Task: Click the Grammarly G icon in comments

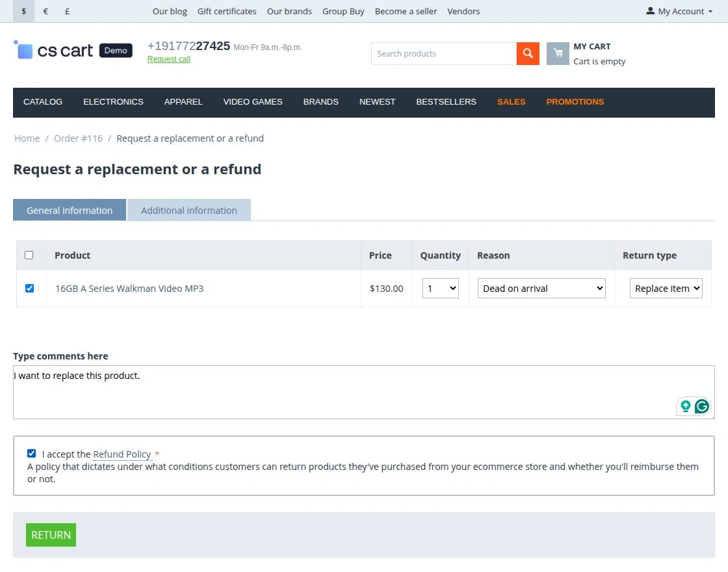Action: [x=702, y=406]
